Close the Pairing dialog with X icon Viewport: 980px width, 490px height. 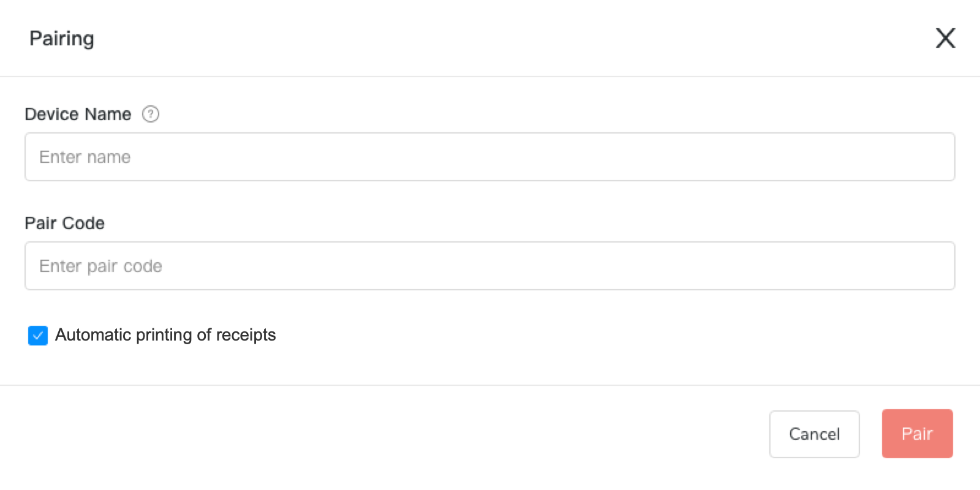pyautogui.click(x=946, y=38)
